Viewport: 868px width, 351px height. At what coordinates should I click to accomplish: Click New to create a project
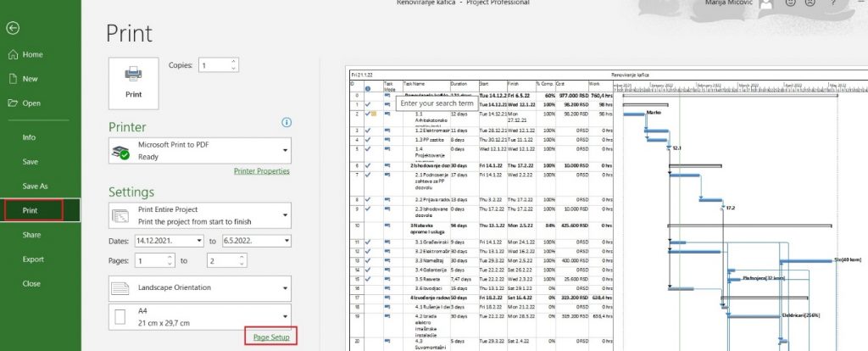(x=30, y=79)
